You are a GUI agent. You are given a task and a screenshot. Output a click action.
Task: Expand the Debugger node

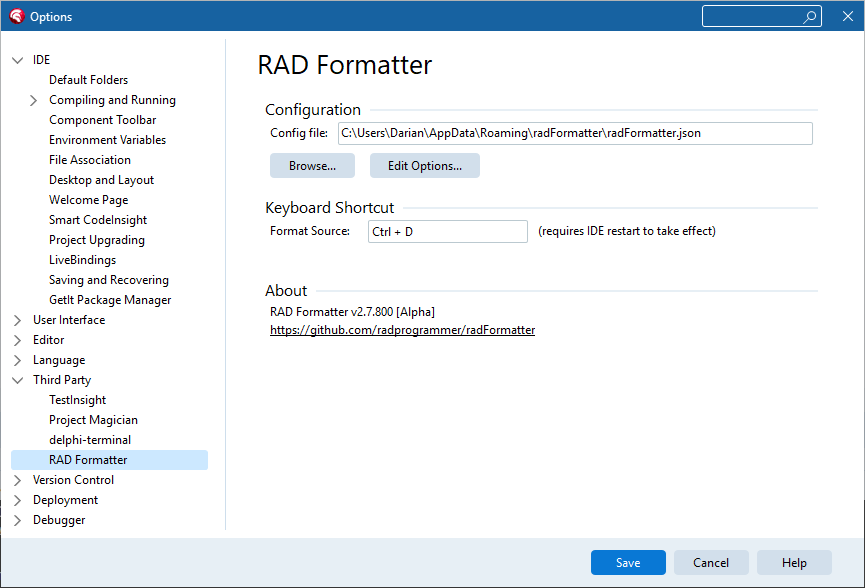coord(18,520)
